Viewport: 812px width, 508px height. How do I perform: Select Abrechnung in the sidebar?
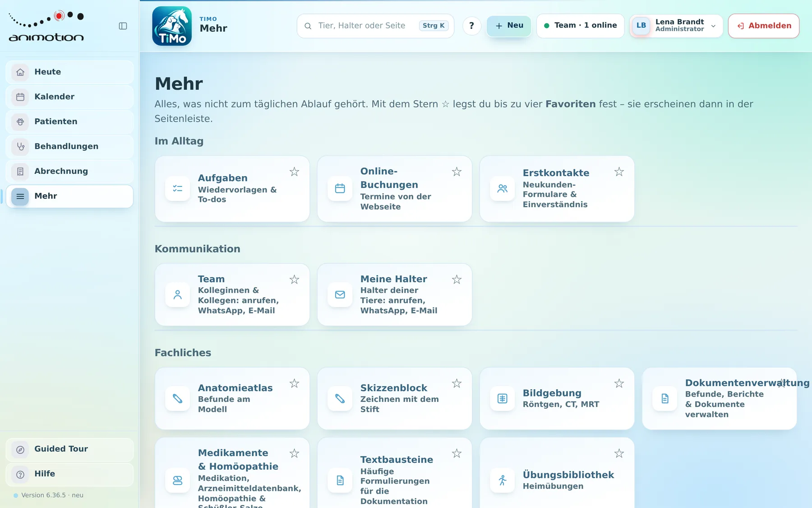click(70, 171)
